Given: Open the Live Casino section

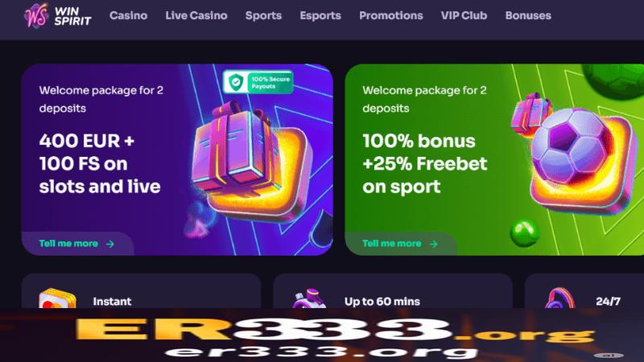Looking at the screenshot, I should [x=196, y=15].
